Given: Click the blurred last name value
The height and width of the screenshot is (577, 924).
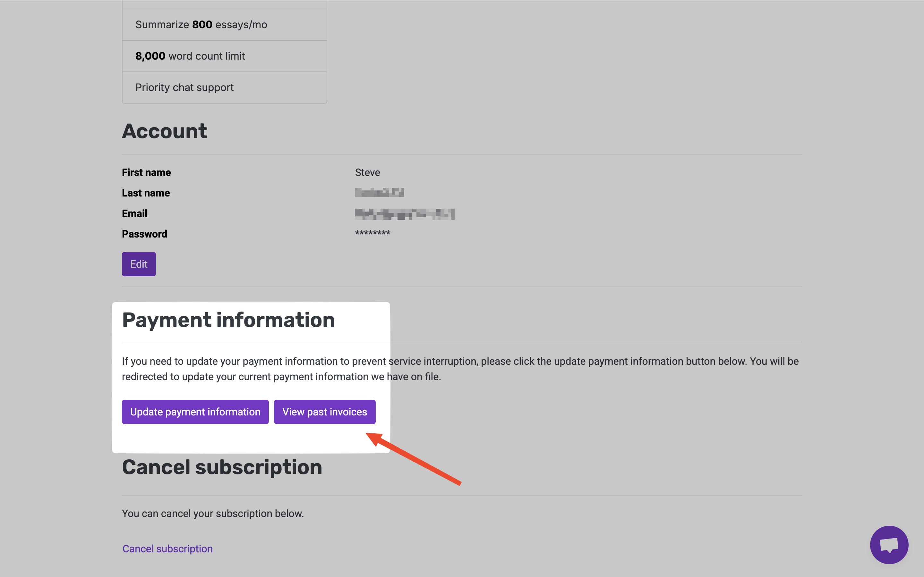Looking at the screenshot, I should pos(379,193).
